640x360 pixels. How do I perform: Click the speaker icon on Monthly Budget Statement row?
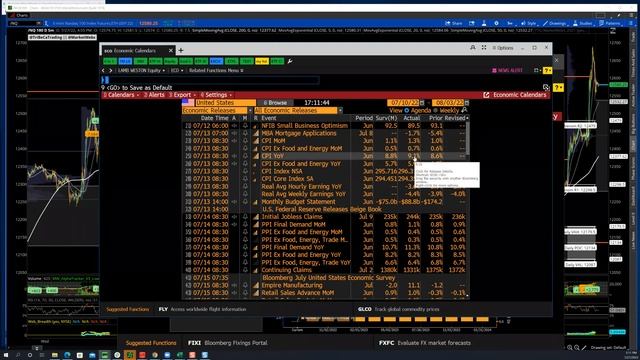point(234,202)
